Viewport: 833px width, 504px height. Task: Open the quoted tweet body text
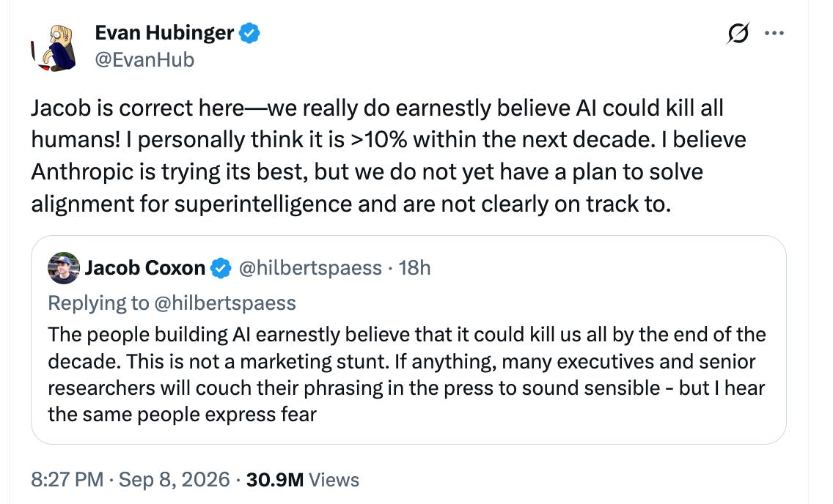pos(407,374)
